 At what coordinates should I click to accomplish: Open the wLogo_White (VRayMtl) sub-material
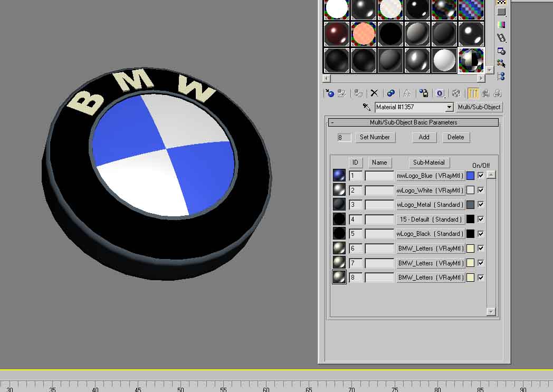coord(430,190)
